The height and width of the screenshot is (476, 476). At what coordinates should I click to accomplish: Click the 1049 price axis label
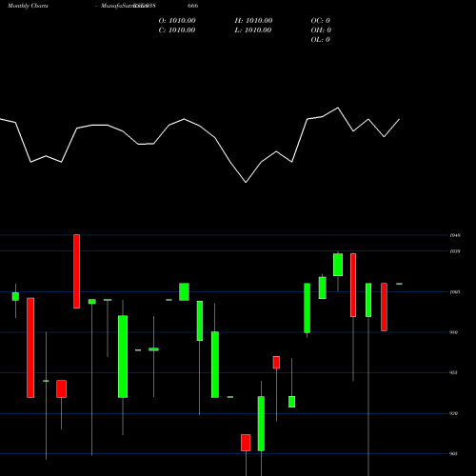pos(455,235)
